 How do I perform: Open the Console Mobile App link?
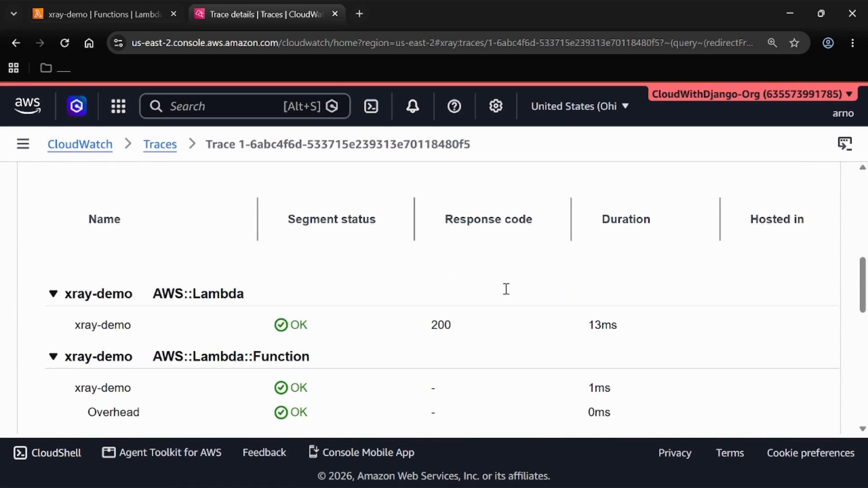point(361,453)
